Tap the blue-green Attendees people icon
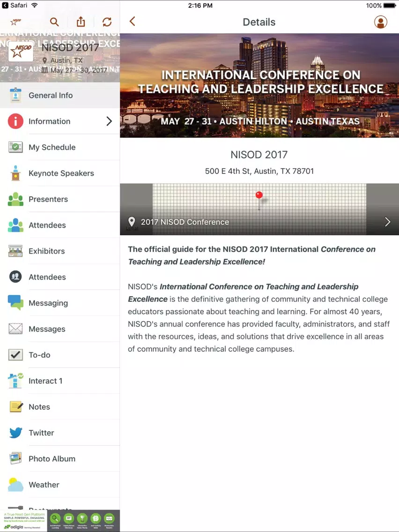Image resolution: width=399 pixels, height=532 pixels. [x=15, y=225]
